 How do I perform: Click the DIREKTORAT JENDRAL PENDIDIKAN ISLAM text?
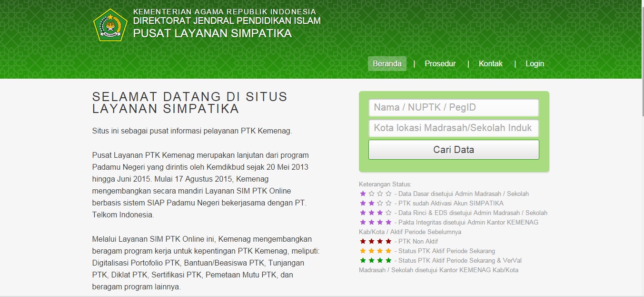point(227,20)
